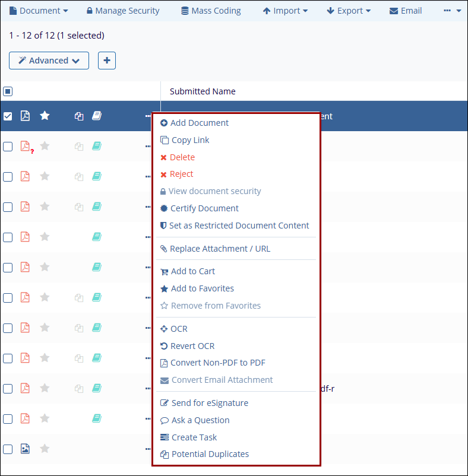Check the checkbox of the last row
468x476 pixels.
click(x=8, y=449)
